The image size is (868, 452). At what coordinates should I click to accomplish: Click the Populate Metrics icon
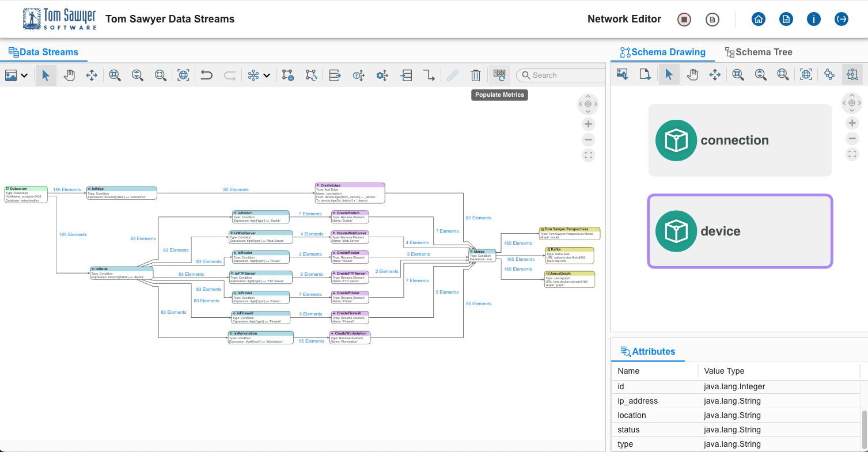tap(499, 75)
